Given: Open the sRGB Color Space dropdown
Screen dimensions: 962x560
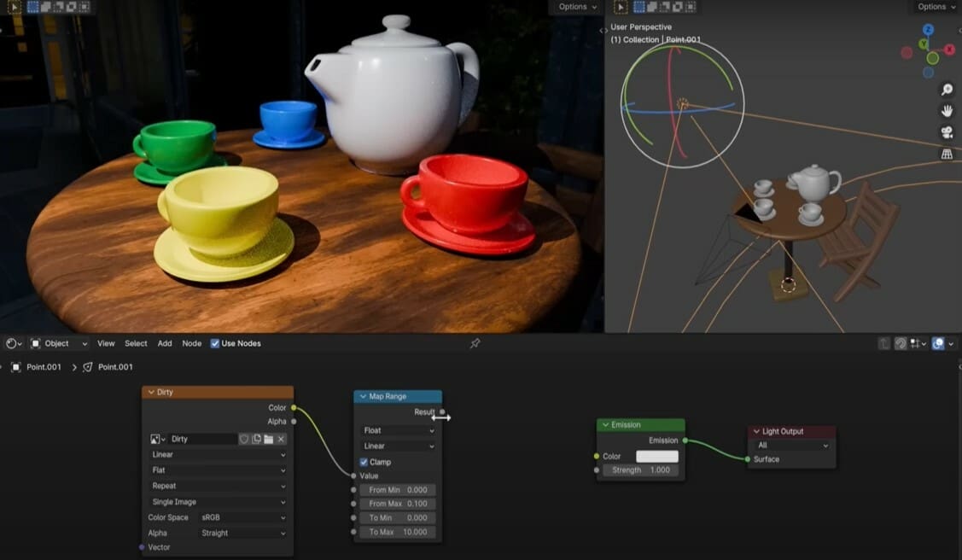Looking at the screenshot, I should pyautogui.click(x=242, y=517).
